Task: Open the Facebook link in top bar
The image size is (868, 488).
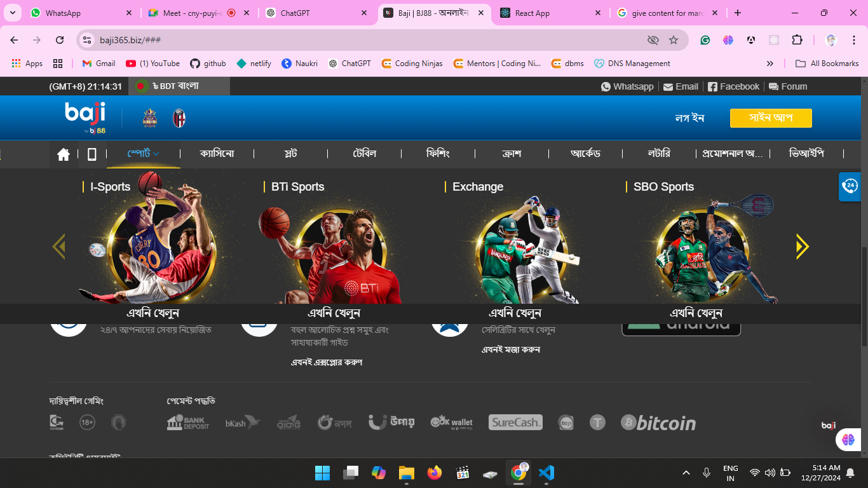Action: [733, 86]
